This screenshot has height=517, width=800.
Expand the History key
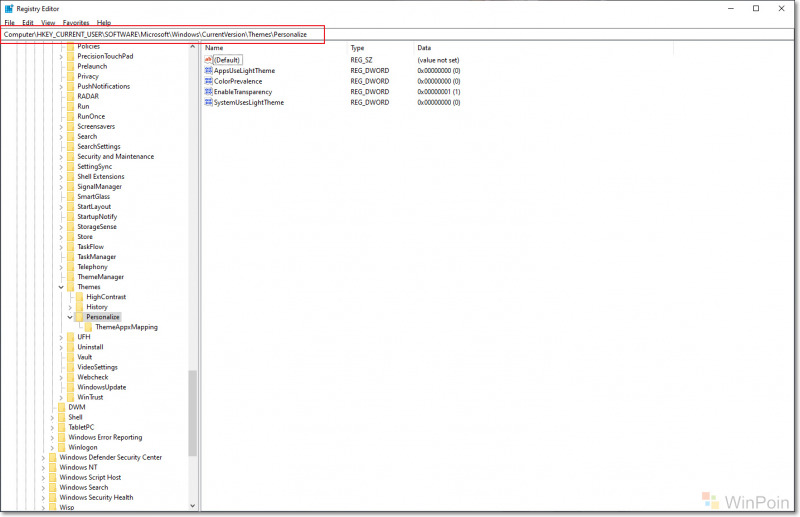click(70, 307)
